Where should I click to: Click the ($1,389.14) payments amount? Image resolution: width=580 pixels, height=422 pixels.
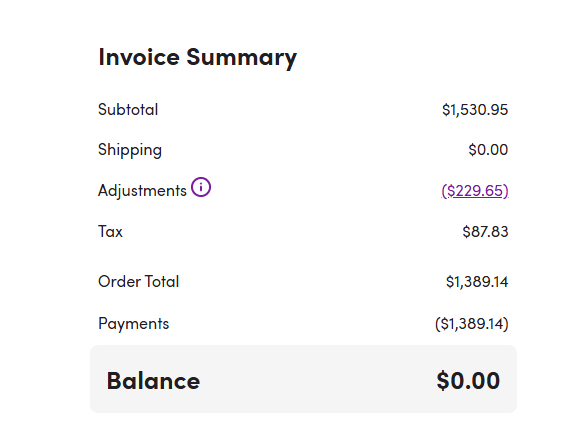[x=472, y=324]
